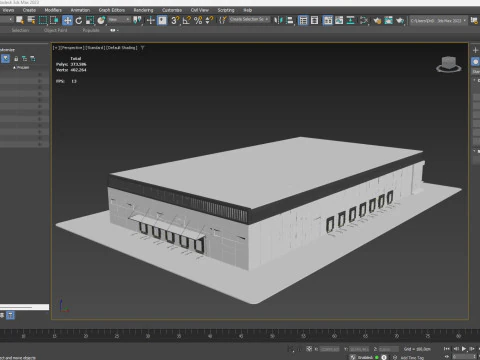Click the Y coordinate input field
Screen dimensions: 480x360
click(359, 349)
